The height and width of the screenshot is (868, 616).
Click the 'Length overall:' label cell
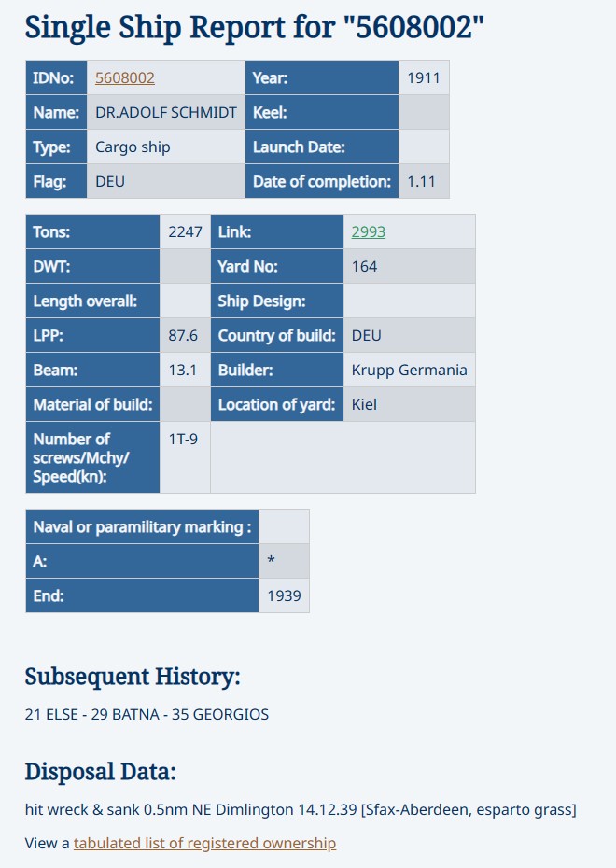coord(93,301)
